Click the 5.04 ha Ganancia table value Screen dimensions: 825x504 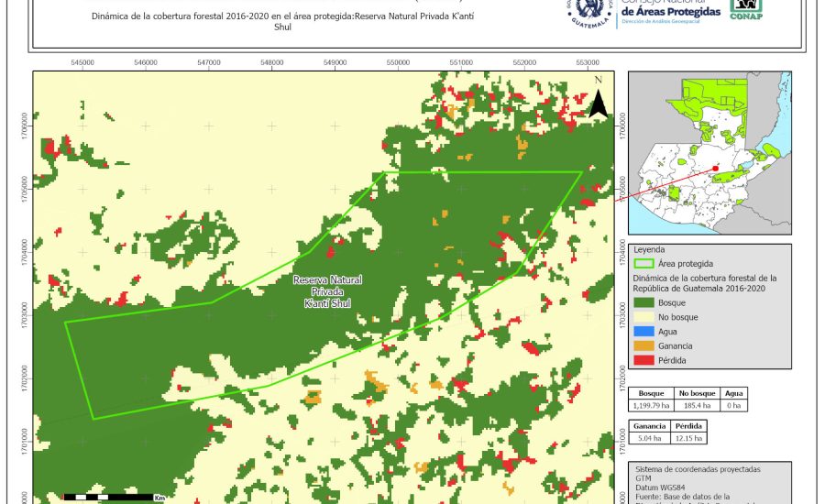tap(651, 438)
